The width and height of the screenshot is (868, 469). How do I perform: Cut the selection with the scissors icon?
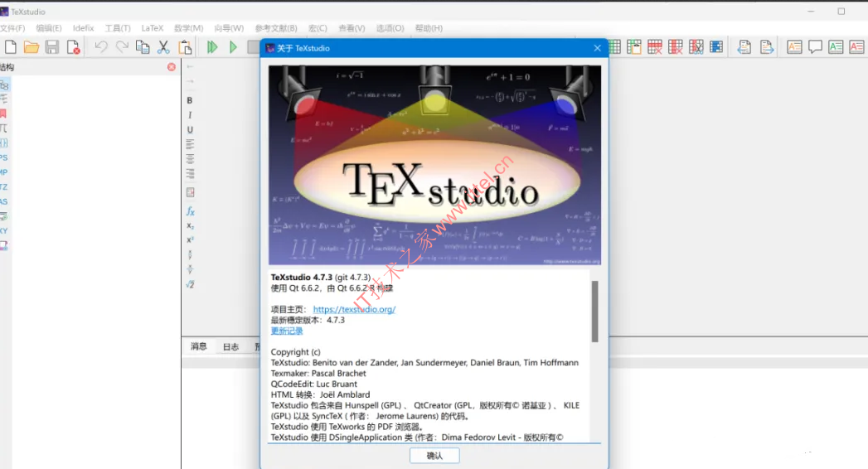163,47
